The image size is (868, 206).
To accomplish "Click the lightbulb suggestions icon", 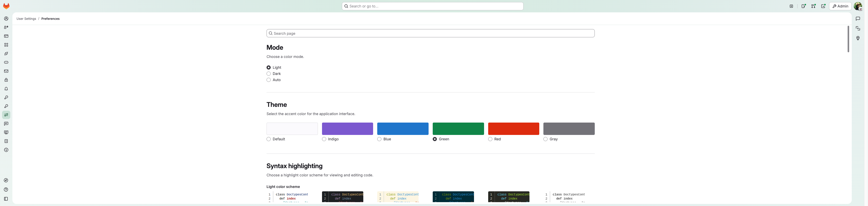I will point(858,38).
